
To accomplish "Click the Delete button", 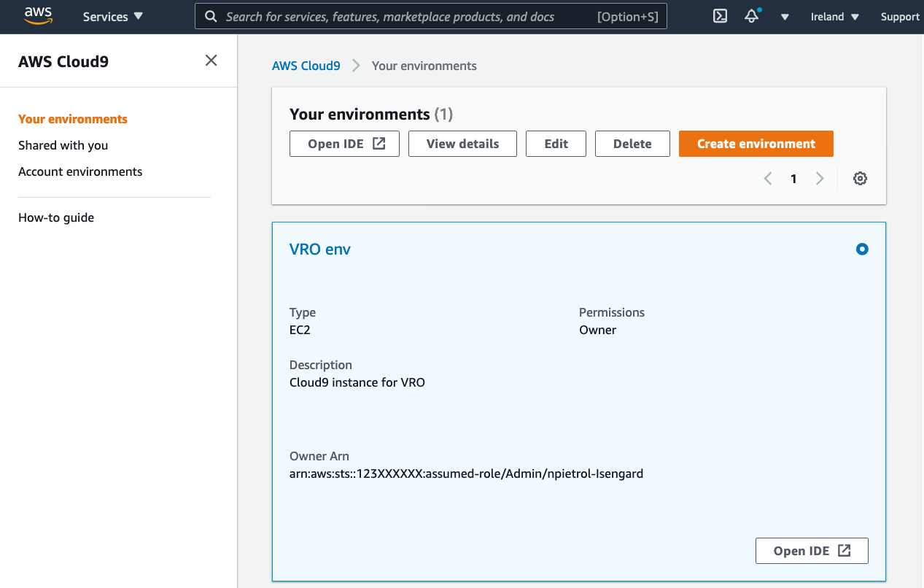I will [632, 144].
